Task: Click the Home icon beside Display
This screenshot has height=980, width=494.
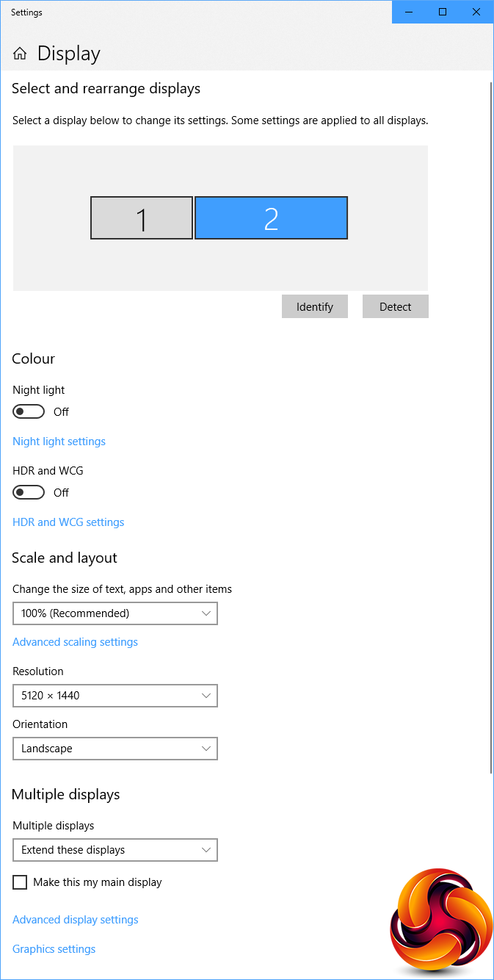Action: point(20,54)
